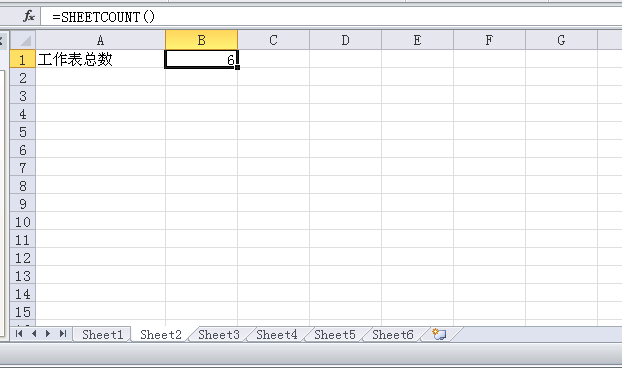
Task: Select column B header
Action: pos(202,40)
